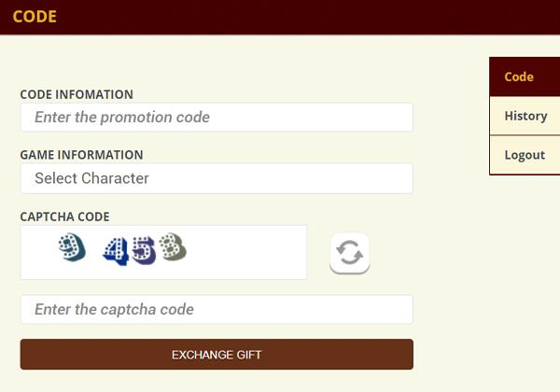
Task: Click the CAPTCHA CODE label
Action: [64, 217]
